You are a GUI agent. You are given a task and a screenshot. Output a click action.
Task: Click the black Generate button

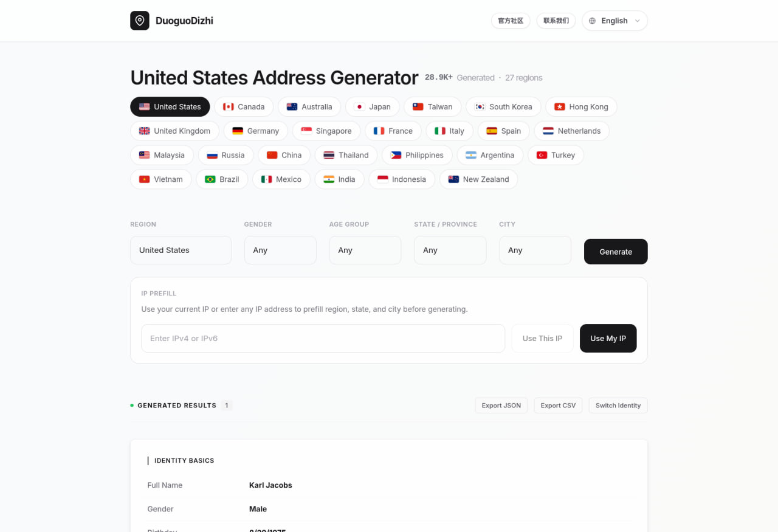(616, 252)
